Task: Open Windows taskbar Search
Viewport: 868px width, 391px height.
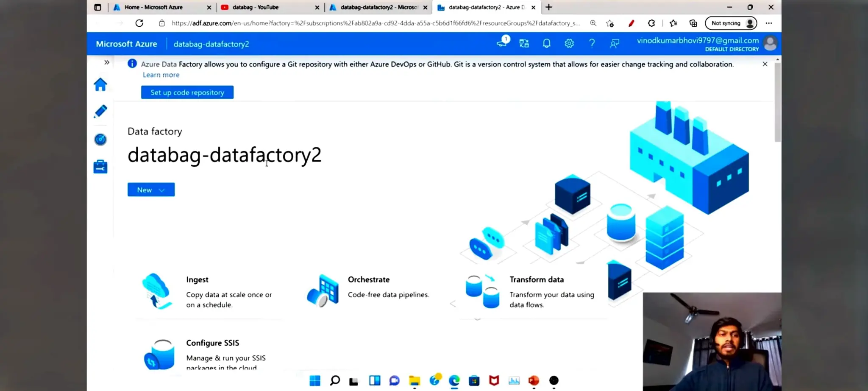Action: [335, 380]
